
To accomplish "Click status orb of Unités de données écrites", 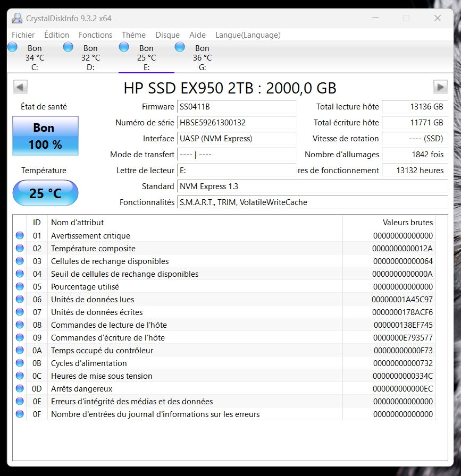I will click(20, 312).
